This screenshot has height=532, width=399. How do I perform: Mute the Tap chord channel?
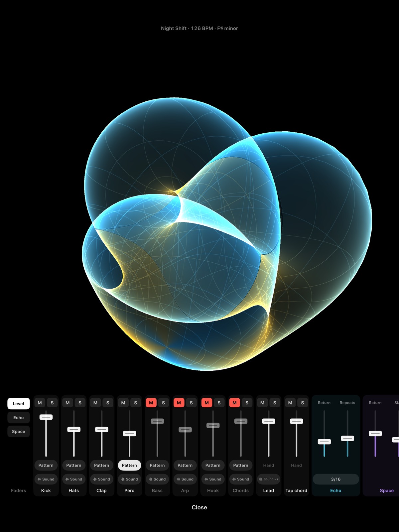pyautogui.click(x=290, y=403)
